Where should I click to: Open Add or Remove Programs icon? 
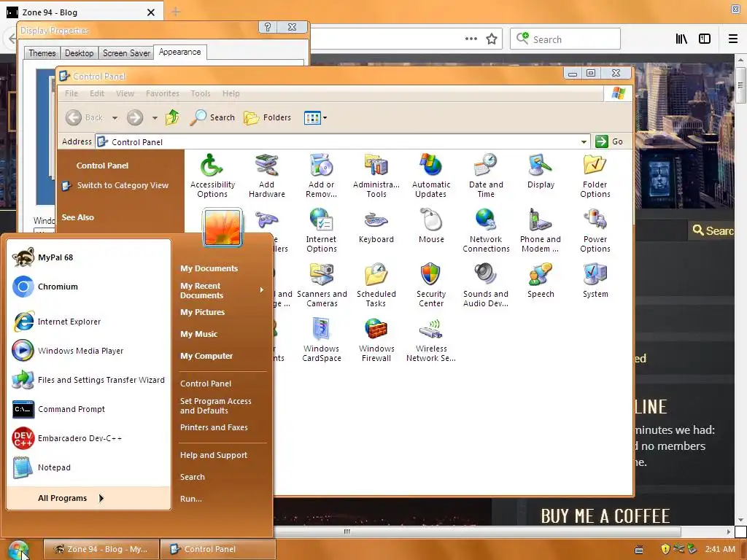click(322, 176)
